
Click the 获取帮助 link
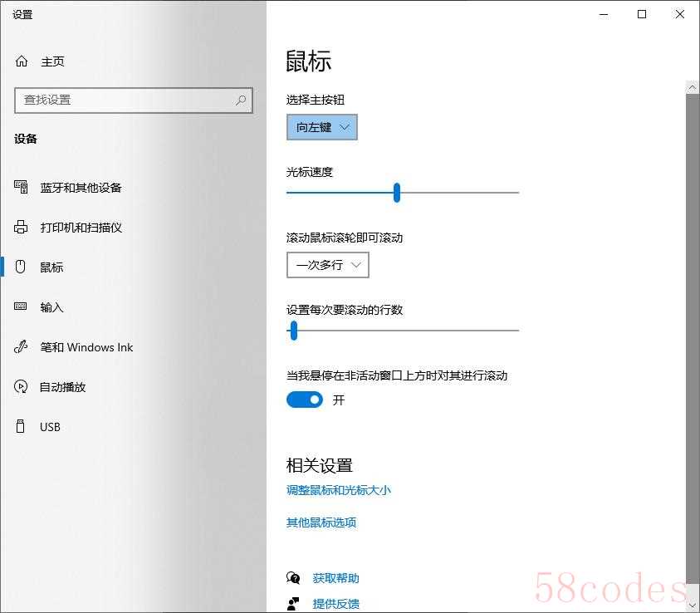[335, 578]
